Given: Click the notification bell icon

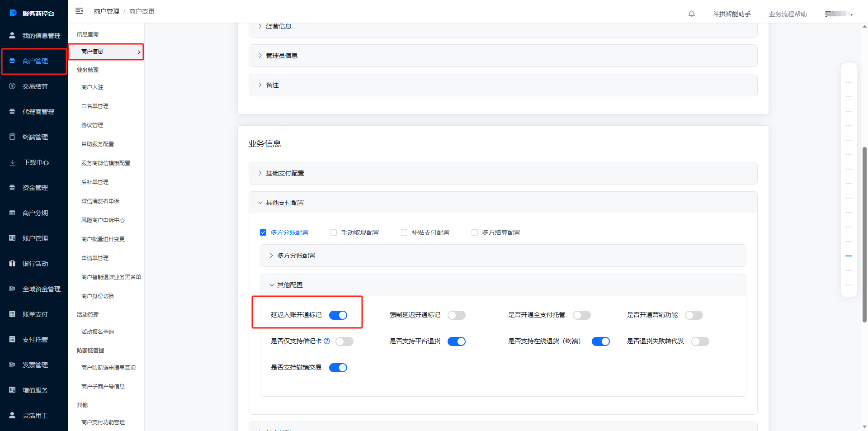Looking at the screenshot, I should (691, 14).
